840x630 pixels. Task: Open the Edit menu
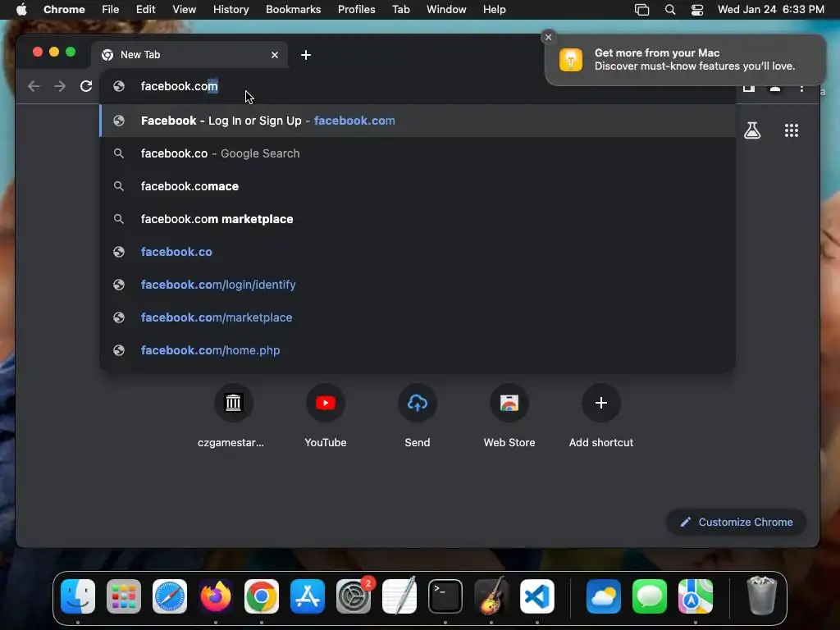(145, 10)
